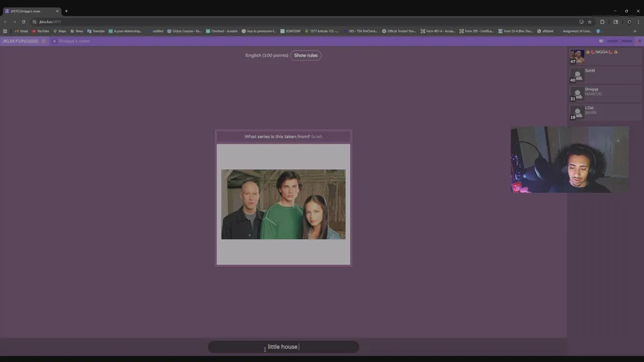The image size is (644, 362).
Task: Select player LOst who guessed BARN
Action: click(605, 113)
